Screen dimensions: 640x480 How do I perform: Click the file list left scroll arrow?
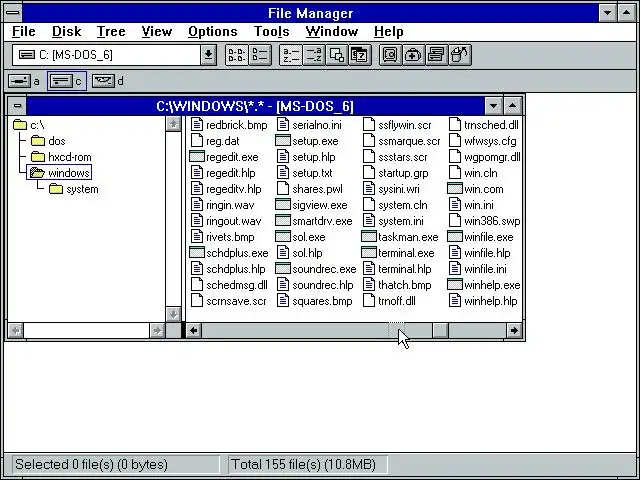[194, 330]
